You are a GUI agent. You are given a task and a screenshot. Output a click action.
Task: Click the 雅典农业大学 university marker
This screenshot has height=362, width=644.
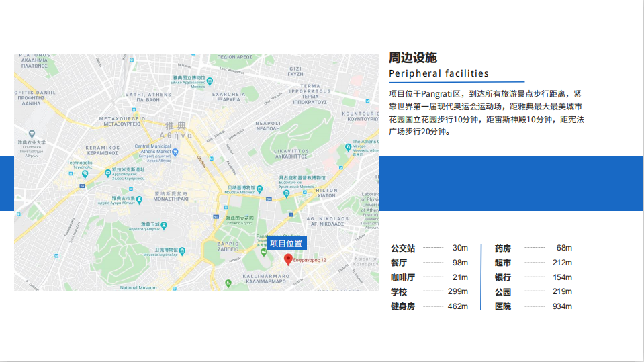coord(32,134)
